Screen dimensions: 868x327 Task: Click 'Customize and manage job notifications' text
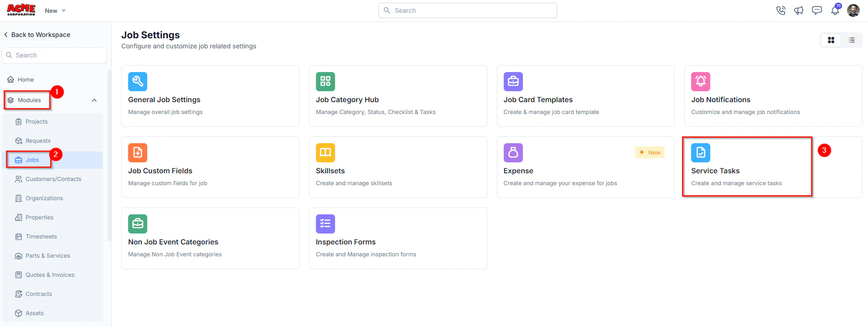click(x=745, y=112)
